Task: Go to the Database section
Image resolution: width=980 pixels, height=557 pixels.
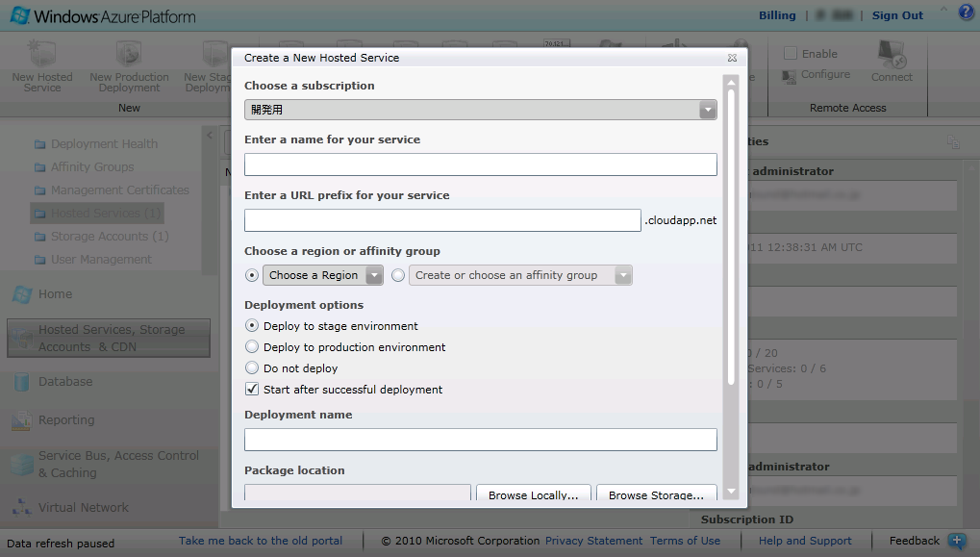Action: (65, 382)
